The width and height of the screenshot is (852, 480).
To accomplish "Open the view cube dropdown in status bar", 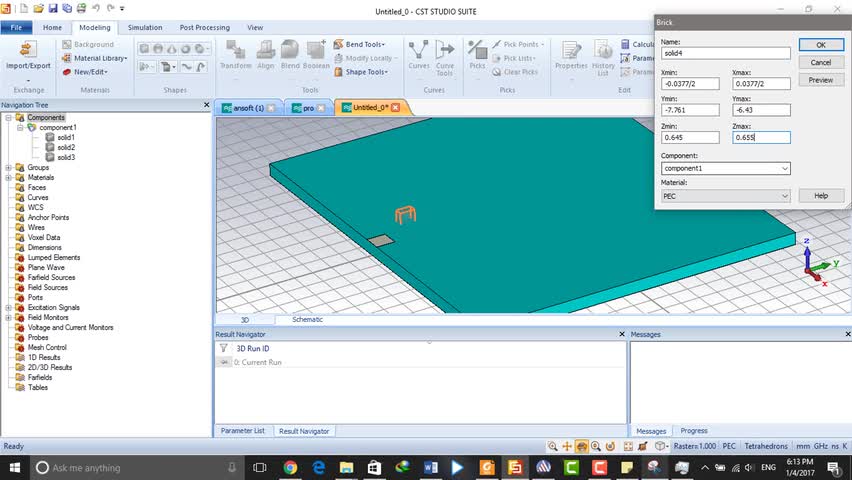I will tap(662, 446).
